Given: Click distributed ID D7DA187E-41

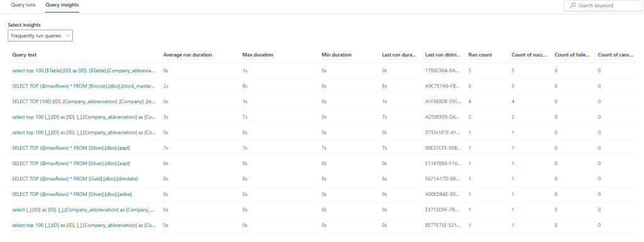Looking at the screenshot, I should click(443, 133).
